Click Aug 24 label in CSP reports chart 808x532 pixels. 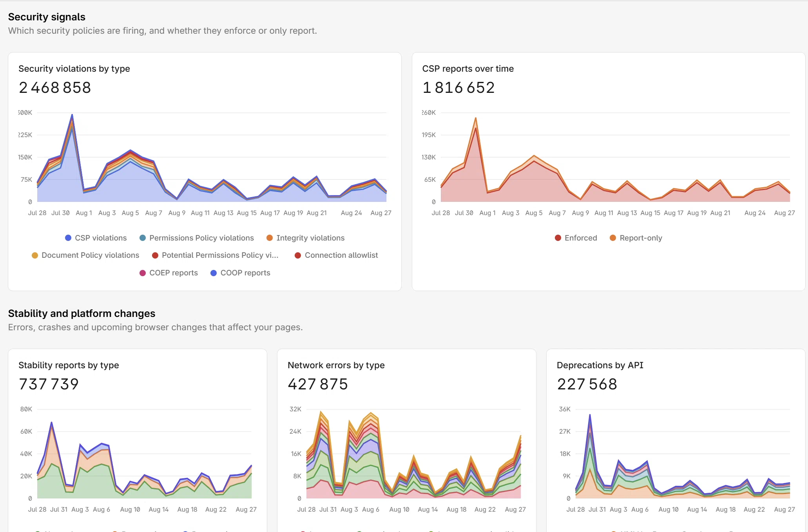coord(755,213)
